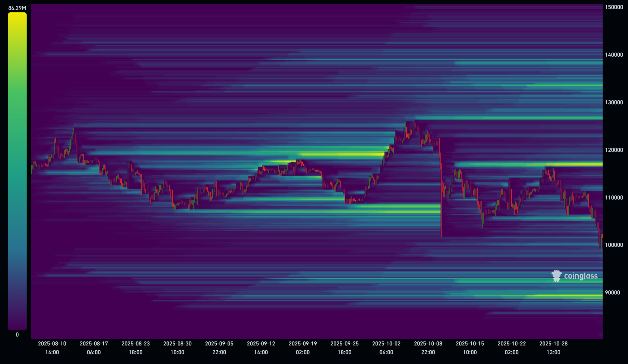This screenshot has width=628, height=364.
Task: Click the 90000 price axis label
Action: click(x=612, y=293)
